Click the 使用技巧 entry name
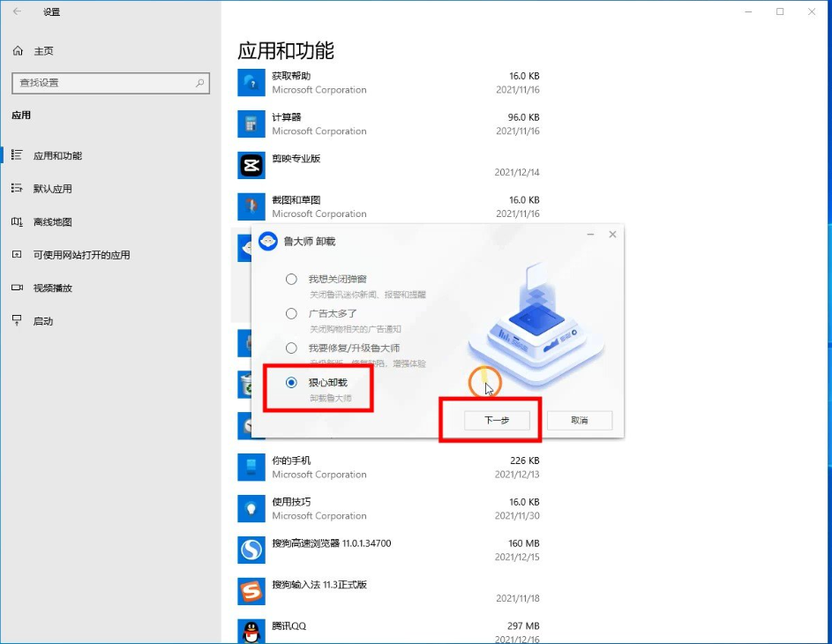832x644 pixels. 291,502
